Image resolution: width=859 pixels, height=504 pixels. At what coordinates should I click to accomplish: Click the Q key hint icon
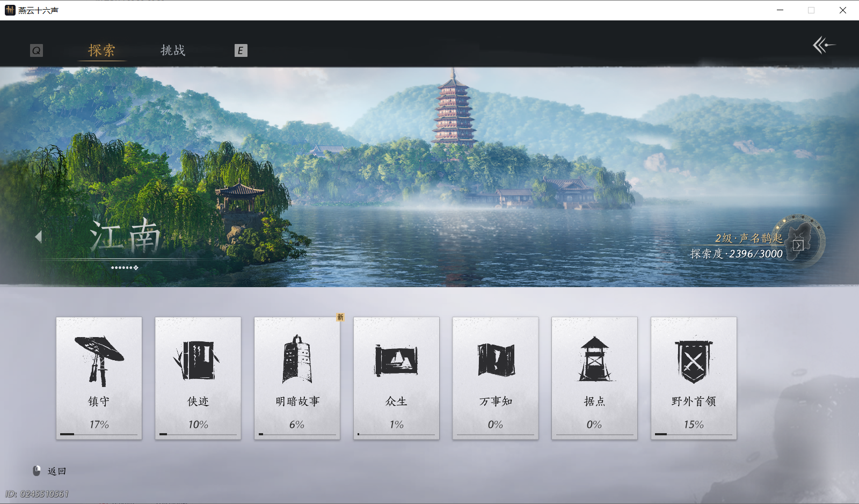pos(36,50)
